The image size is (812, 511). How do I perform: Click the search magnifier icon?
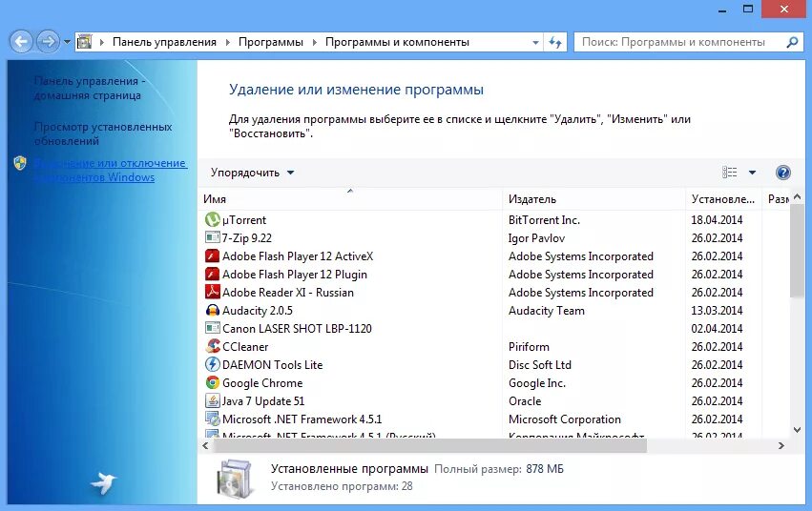coord(792,42)
